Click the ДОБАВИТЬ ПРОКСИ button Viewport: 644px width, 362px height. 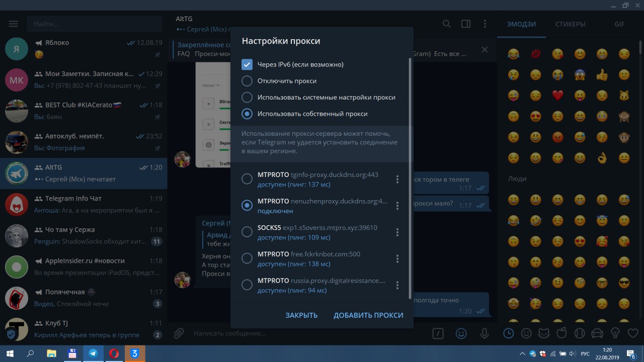click(x=368, y=315)
